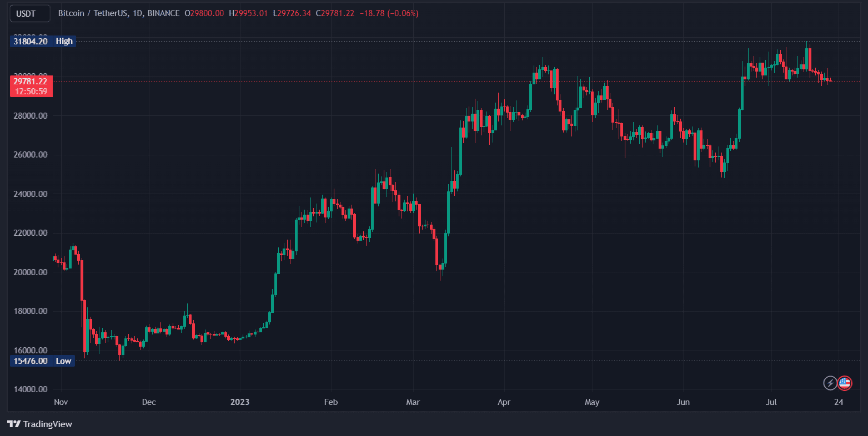The image size is (868, 436).
Task: Click the 31804.20 High price label
Action: (x=43, y=41)
